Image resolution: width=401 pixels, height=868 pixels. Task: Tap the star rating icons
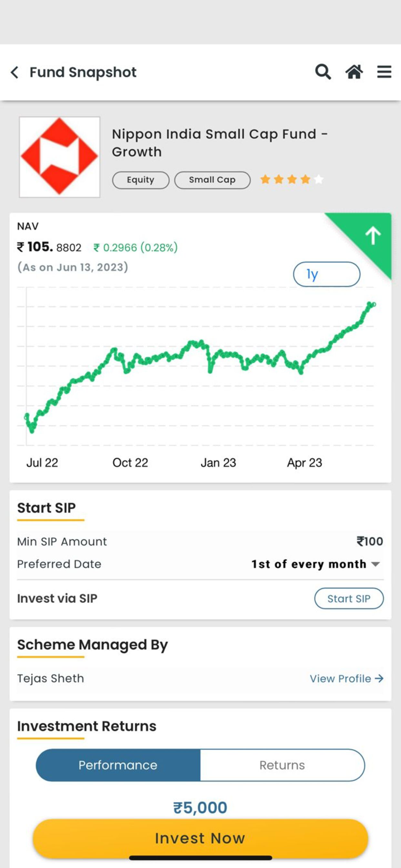coord(291,179)
